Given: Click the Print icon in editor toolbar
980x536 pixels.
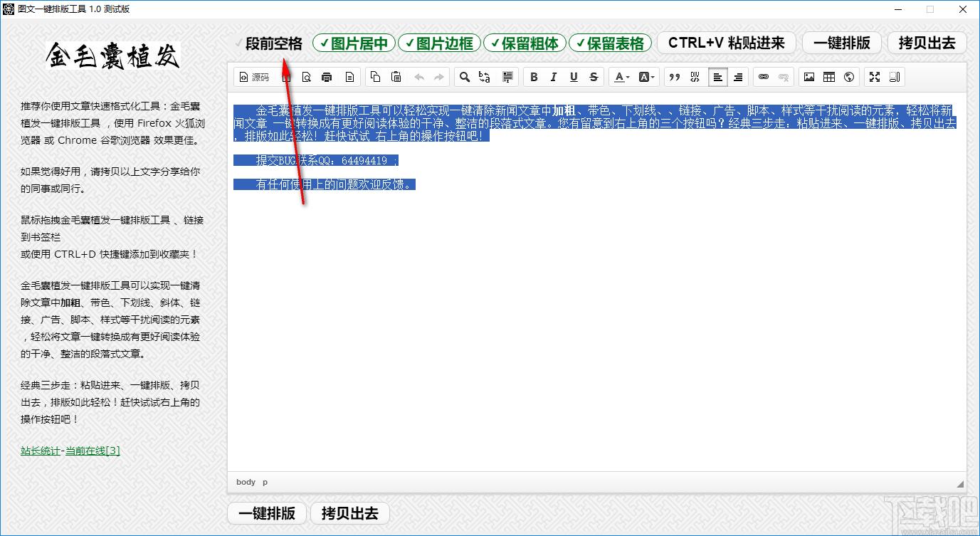Looking at the screenshot, I should pyautogui.click(x=327, y=77).
